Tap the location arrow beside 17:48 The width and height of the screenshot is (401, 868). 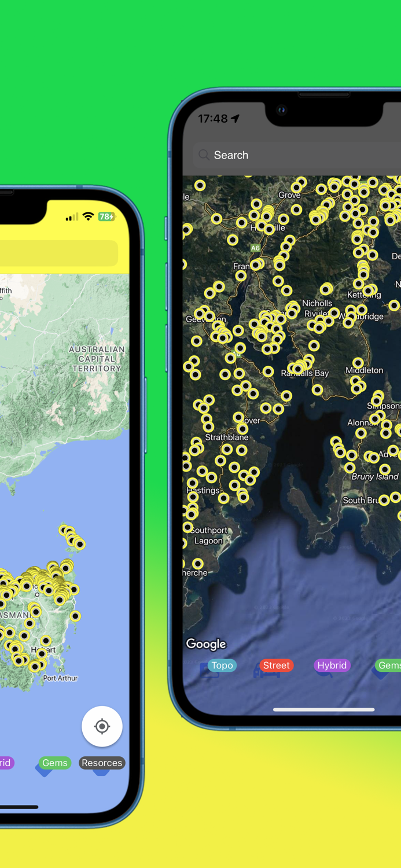coord(235,118)
